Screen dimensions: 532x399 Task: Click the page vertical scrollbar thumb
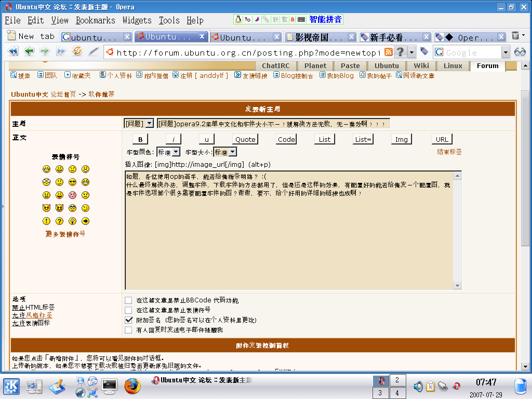[525, 168]
